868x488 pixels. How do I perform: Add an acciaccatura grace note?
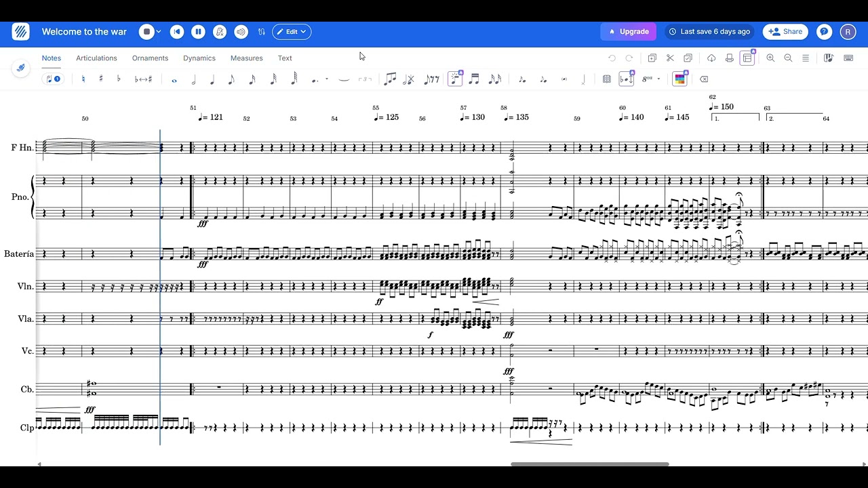[521, 79]
